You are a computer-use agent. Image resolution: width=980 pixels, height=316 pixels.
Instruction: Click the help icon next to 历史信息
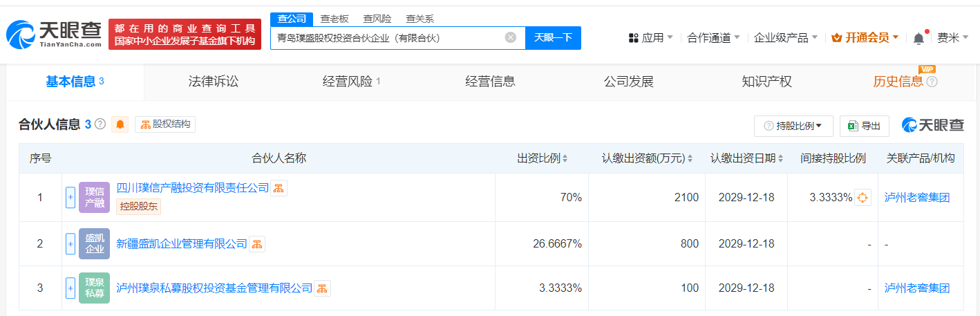pyautogui.click(x=932, y=82)
